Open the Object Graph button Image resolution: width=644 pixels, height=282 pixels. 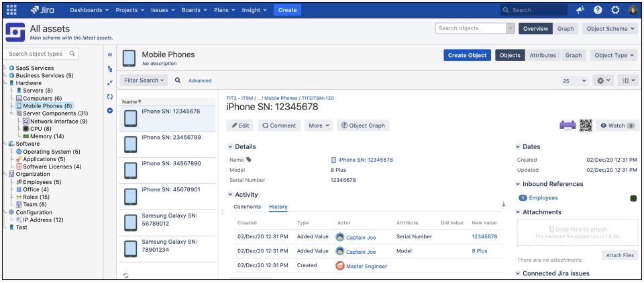pyautogui.click(x=363, y=126)
